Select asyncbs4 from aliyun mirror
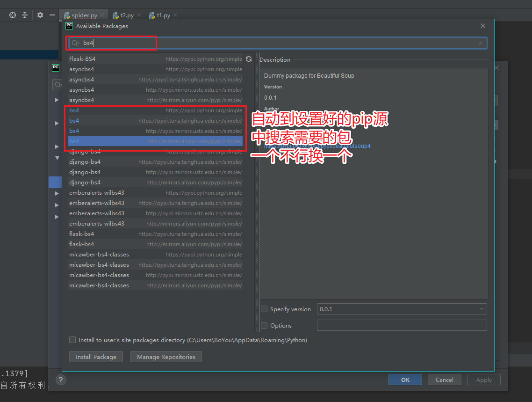The image size is (532, 402). click(x=155, y=100)
